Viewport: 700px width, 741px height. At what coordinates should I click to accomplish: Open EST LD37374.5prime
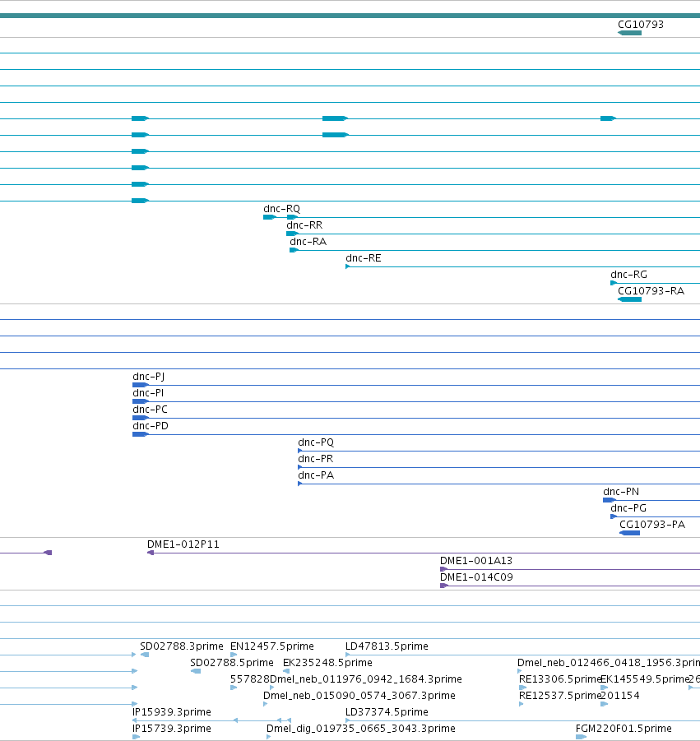point(387,712)
